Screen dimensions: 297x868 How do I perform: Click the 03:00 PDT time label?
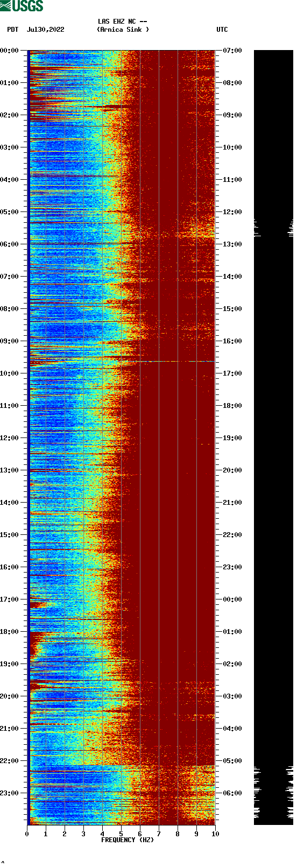click(x=9, y=147)
